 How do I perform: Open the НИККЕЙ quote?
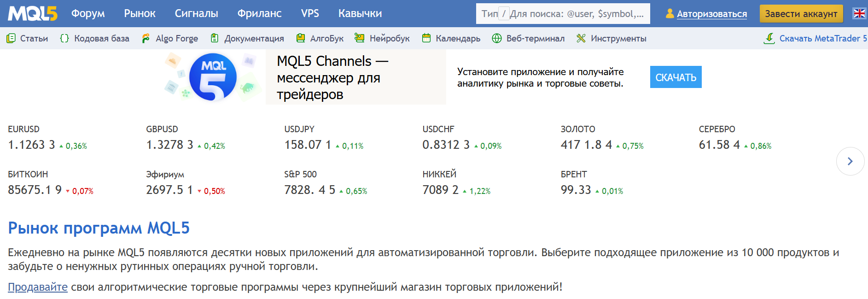click(456, 183)
